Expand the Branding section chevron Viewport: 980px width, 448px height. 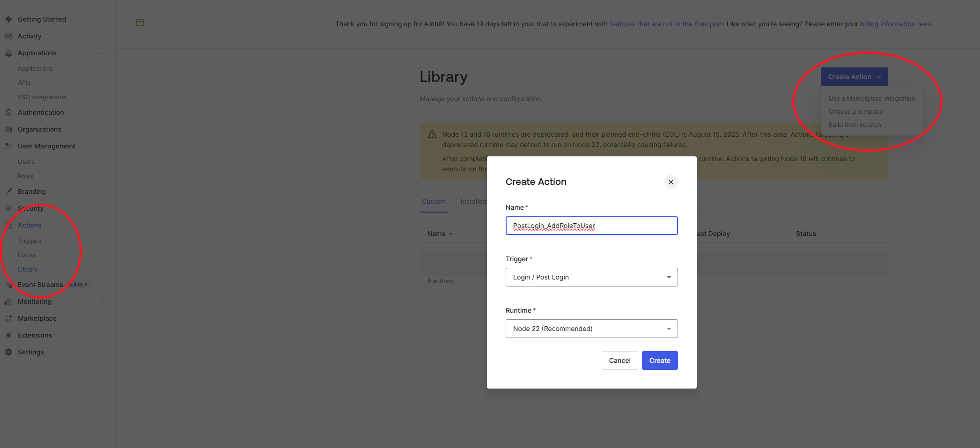coord(102,191)
